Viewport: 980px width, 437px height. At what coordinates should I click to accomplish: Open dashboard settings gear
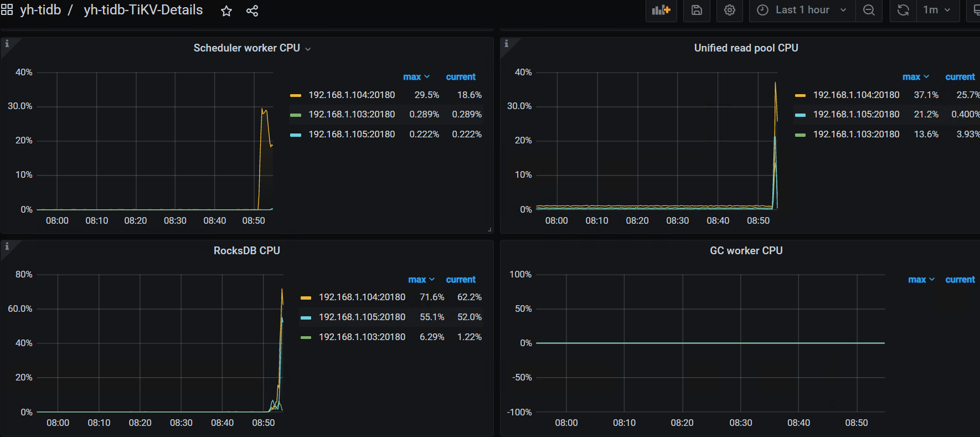[729, 11]
